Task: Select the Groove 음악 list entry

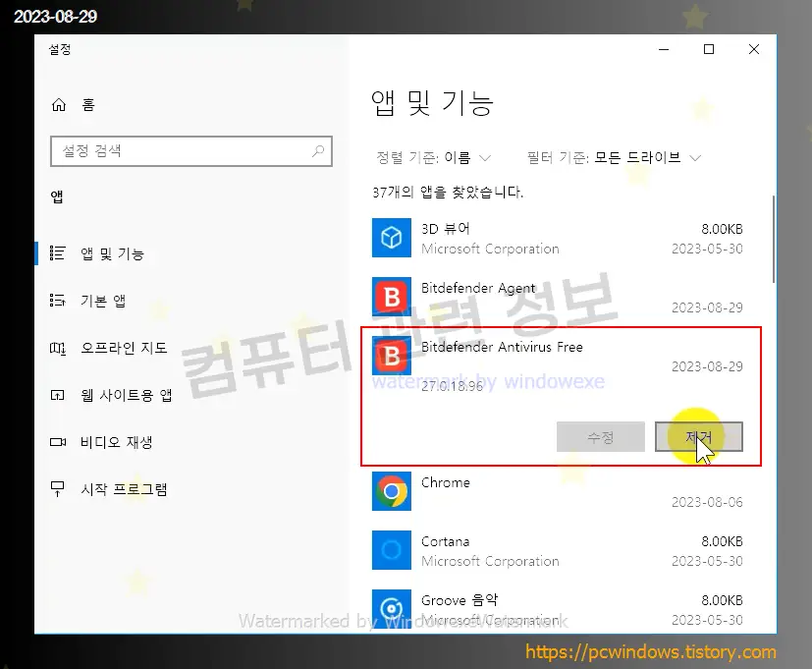Action: pos(558,609)
